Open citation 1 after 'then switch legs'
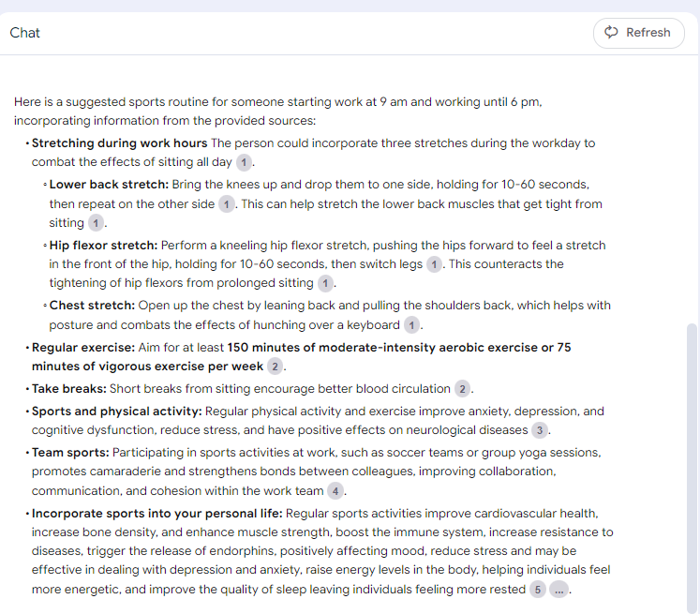Image resolution: width=700 pixels, height=614 pixels. [434, 264]
